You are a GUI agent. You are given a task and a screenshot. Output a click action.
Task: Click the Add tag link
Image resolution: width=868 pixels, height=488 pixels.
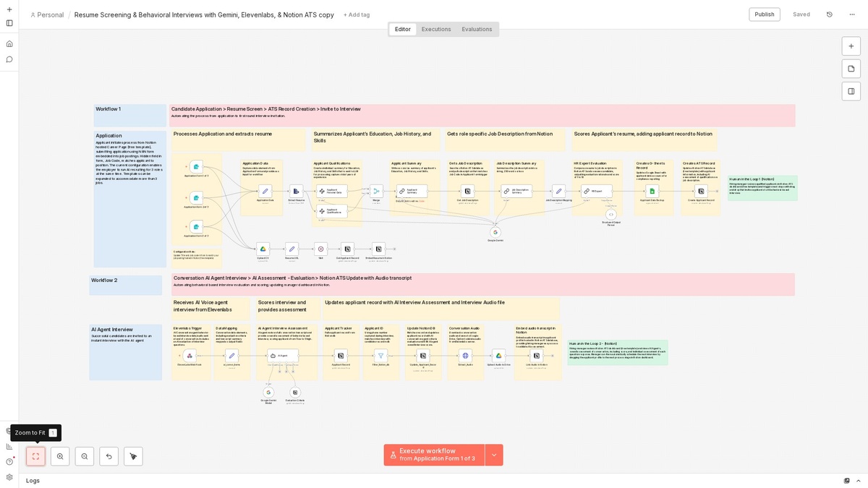(x=357, y=14)
